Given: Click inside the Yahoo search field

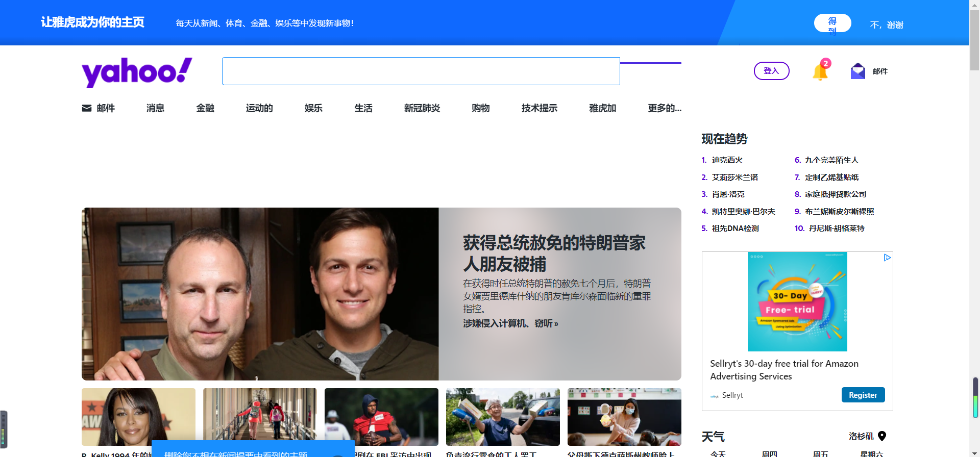Looking at the screenshot, I should pyautogui.click(x=421, y=71).
